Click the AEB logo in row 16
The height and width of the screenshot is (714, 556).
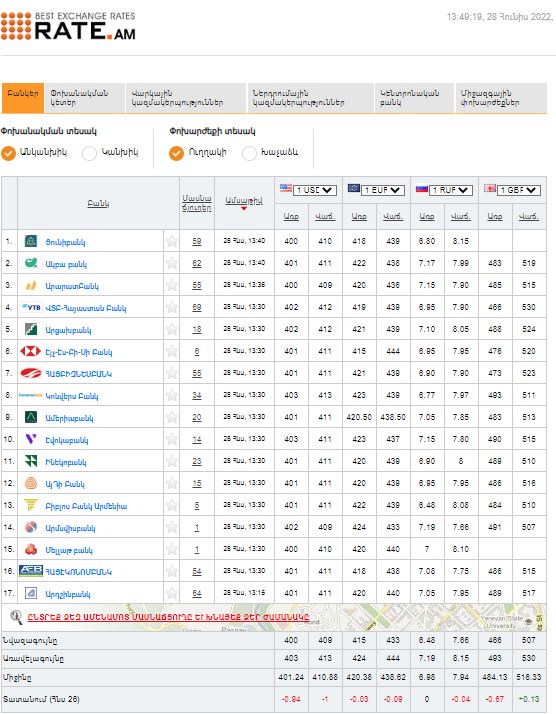tap(31, 571)
